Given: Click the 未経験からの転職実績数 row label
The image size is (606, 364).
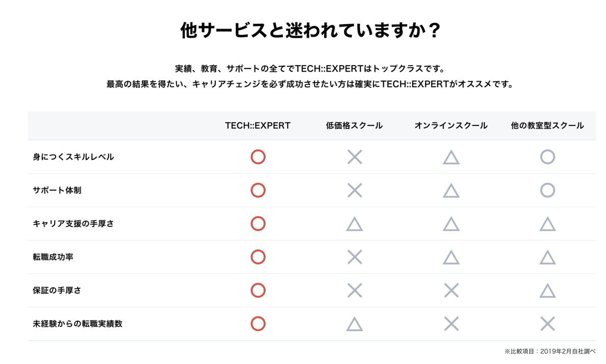Looking at the screenshot, I should pyautogui.click(x=78, y=324).
